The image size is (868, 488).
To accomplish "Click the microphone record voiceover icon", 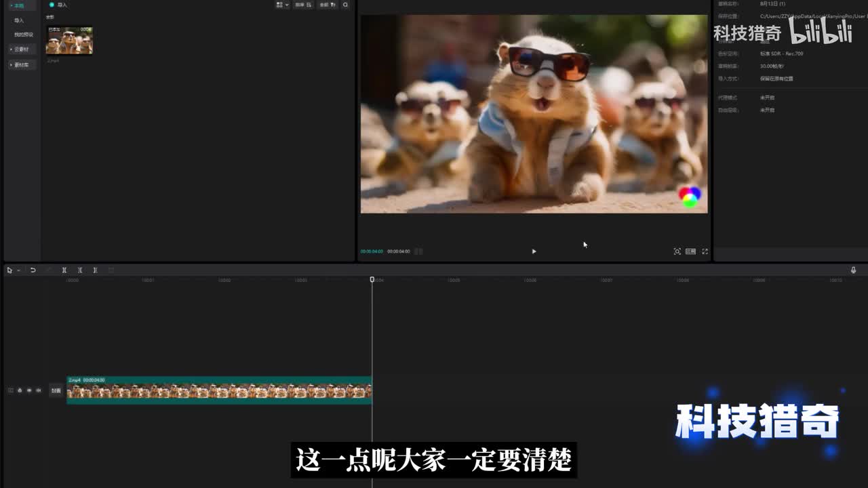I will [853, 270].
